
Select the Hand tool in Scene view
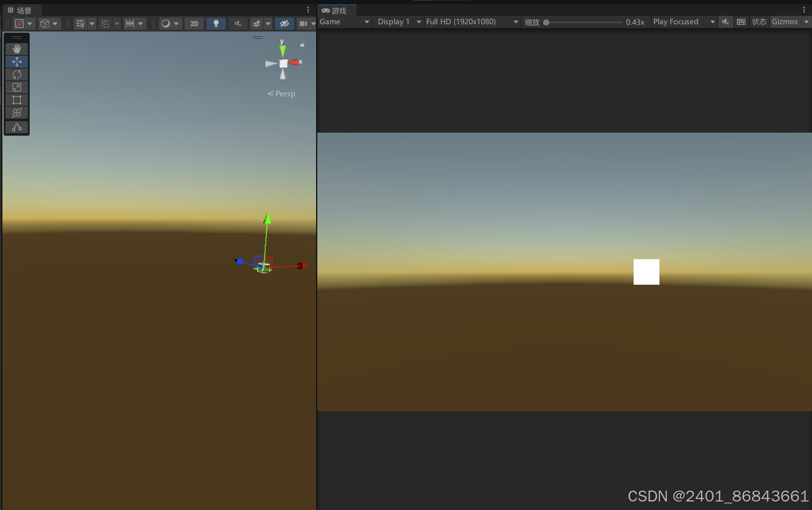click(16, 48)
